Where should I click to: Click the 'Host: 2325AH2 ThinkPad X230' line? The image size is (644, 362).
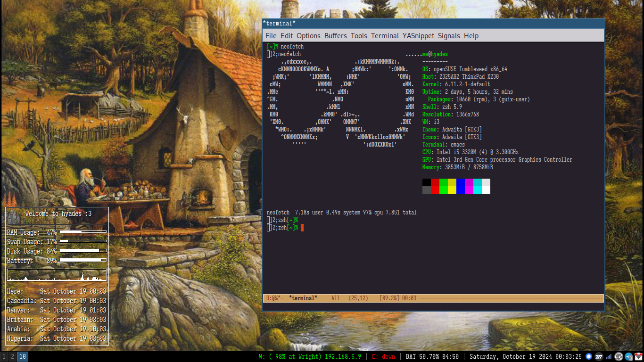(461, 77)
